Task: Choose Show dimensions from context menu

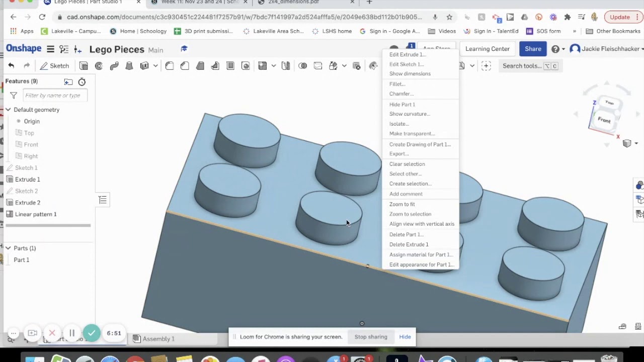Action: [410, 74]
